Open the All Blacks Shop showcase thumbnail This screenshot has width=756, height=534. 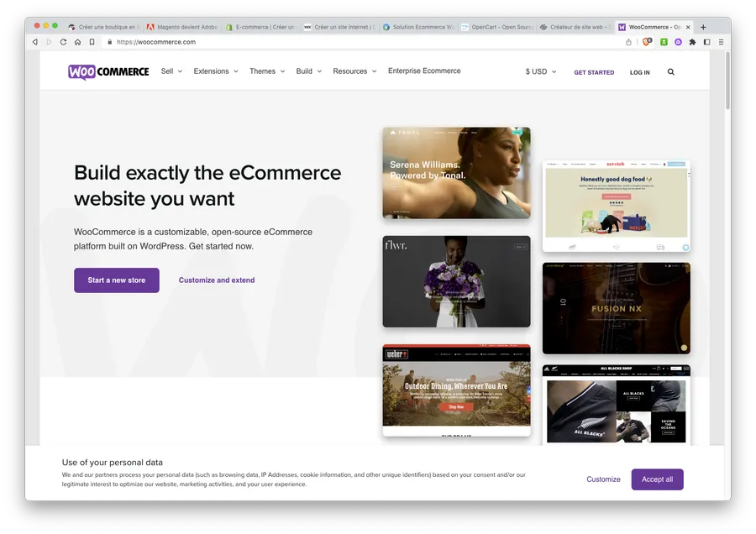coord(617,405)
